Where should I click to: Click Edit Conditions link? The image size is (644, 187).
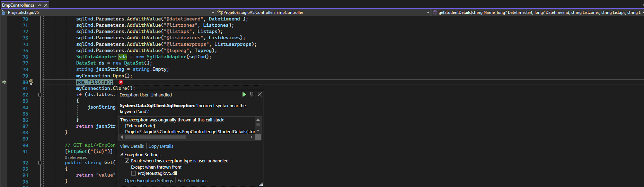[x=193, y=181]
